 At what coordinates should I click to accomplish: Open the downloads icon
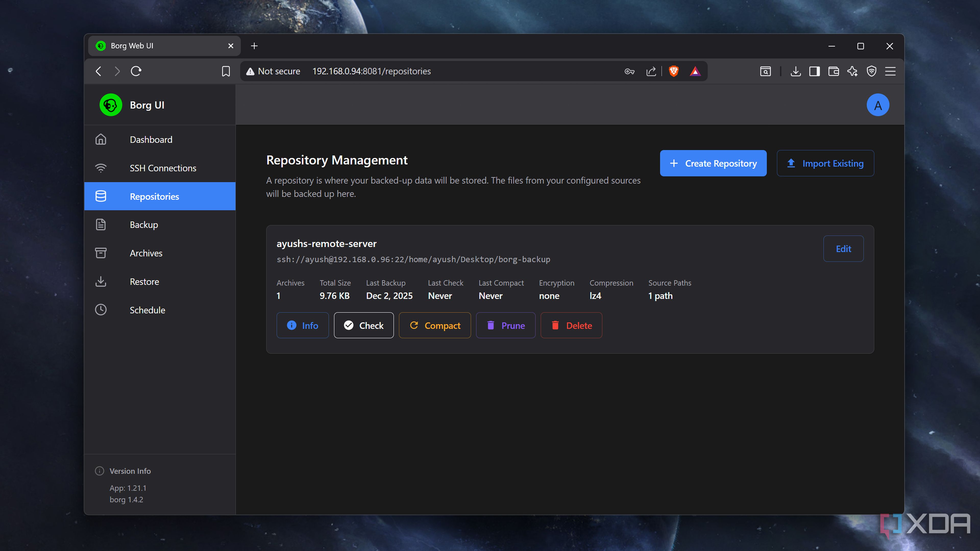(795, 71)
